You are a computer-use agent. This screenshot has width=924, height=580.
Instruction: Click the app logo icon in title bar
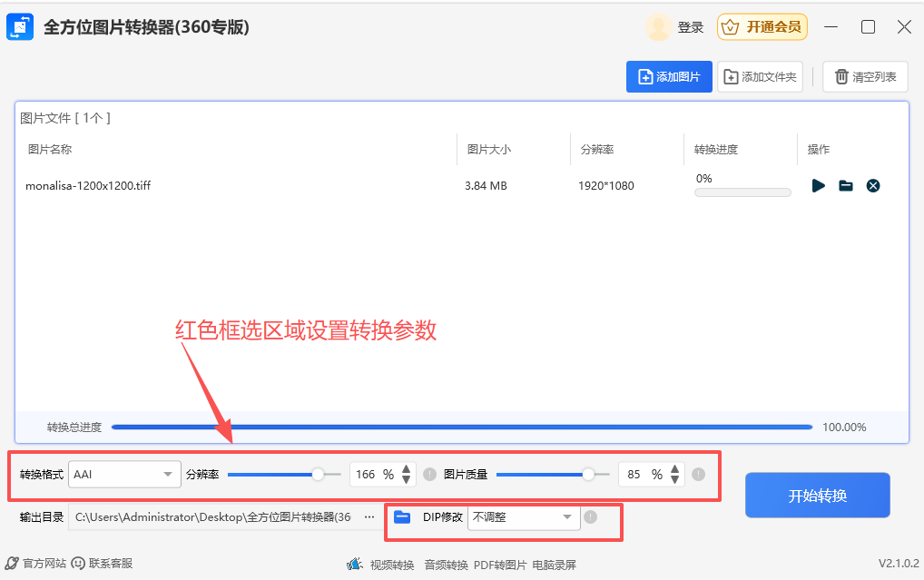pos(19,26)
